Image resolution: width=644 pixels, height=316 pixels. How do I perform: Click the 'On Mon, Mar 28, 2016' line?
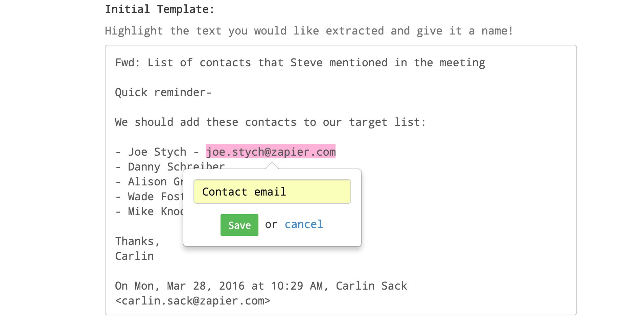(x=260, y=286)
